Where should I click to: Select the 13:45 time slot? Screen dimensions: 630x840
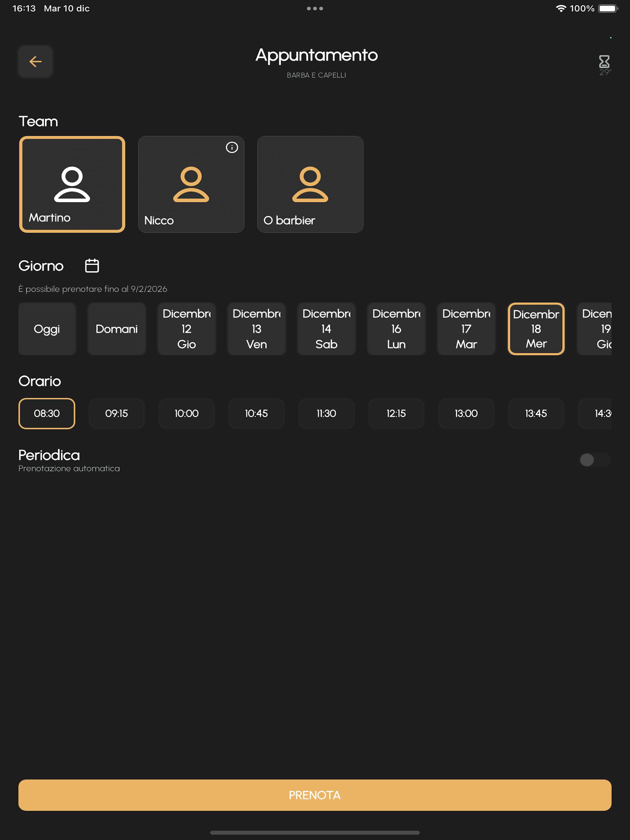tap(536, 414)
